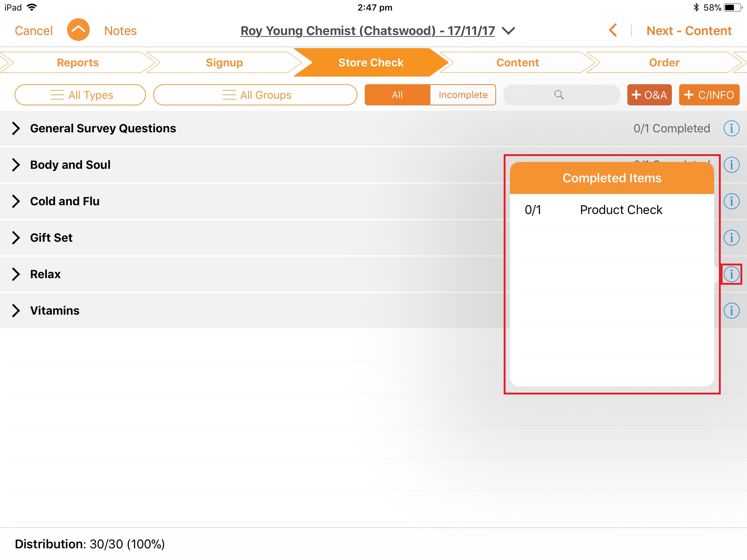Screen dimensions: 747x560
Task: Switch filter to Incomplete
Action: [463, 95]
